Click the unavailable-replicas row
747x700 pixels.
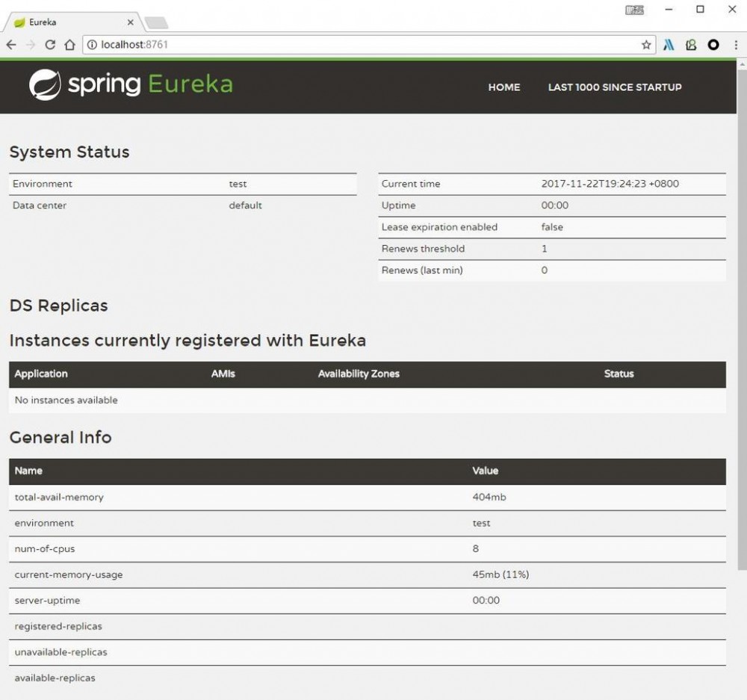[368, 652]
